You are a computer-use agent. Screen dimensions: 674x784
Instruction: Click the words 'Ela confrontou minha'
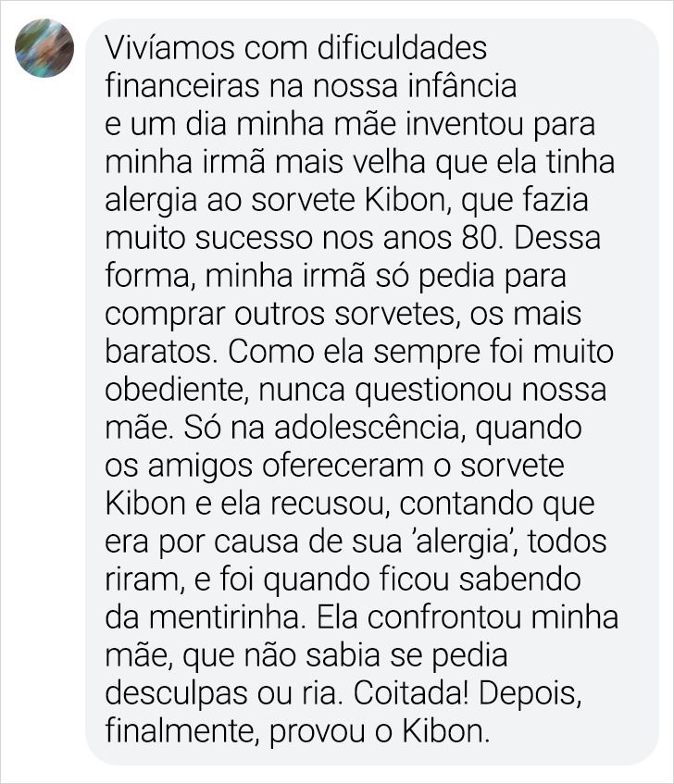click(x=468, y=618)
